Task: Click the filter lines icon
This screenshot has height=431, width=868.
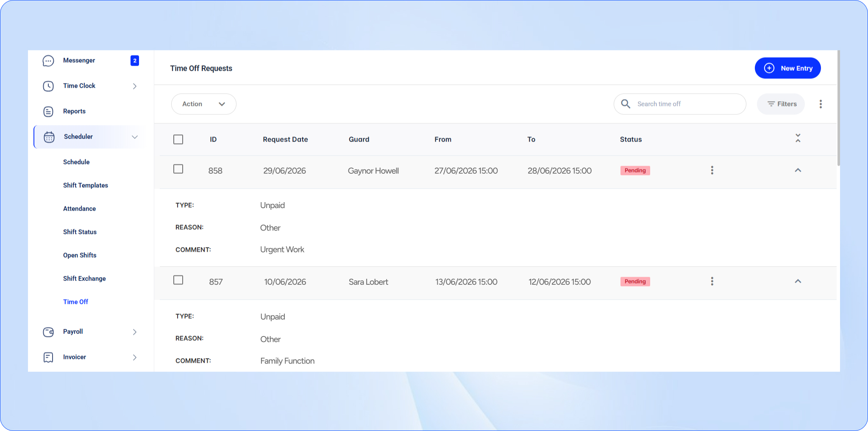Action: [771, 104]
